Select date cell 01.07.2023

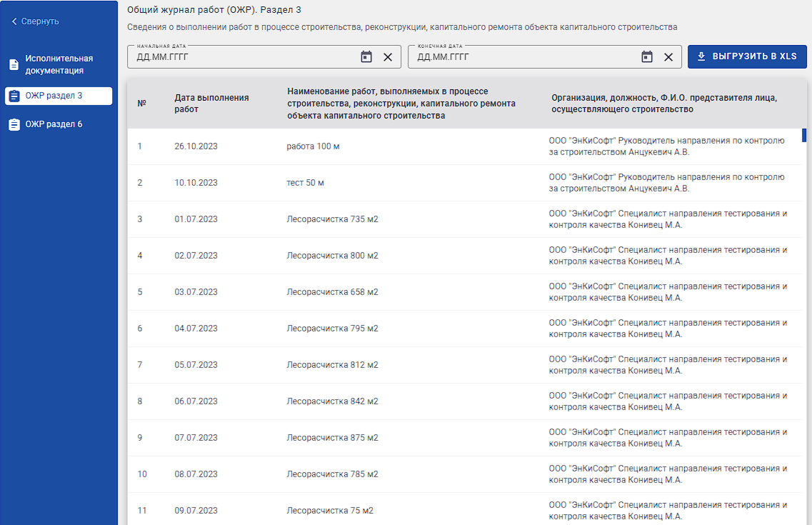click(196, 219)
